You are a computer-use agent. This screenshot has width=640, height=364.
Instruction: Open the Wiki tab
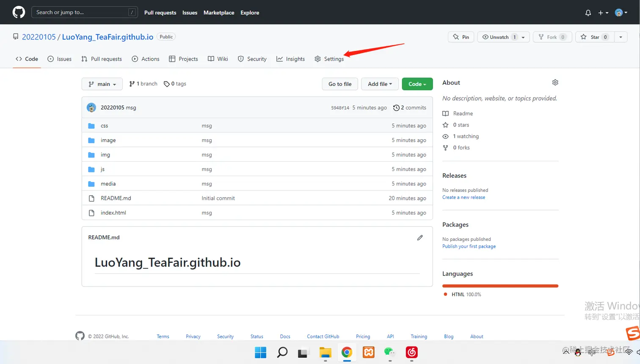point(218,59)
